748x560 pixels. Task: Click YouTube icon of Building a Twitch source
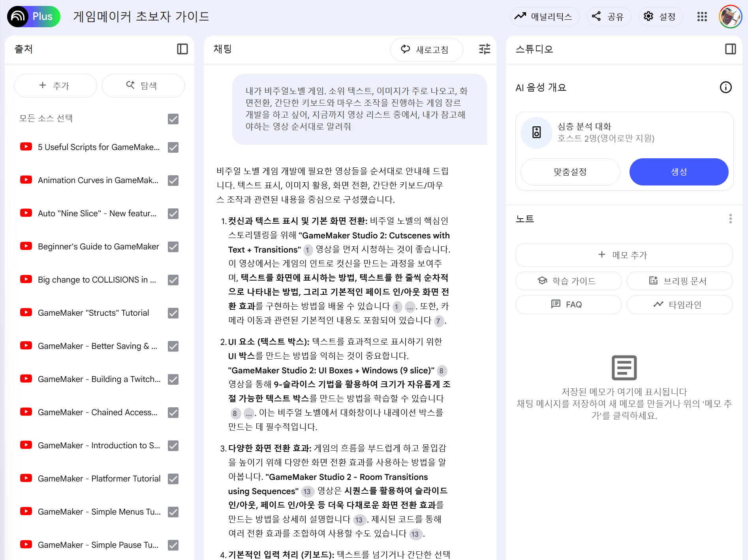tap(26, 379)
